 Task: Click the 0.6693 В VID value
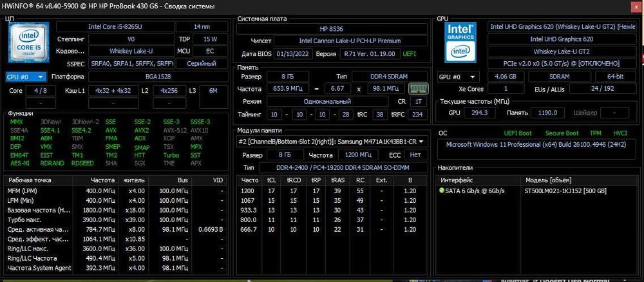click(211, 229)
